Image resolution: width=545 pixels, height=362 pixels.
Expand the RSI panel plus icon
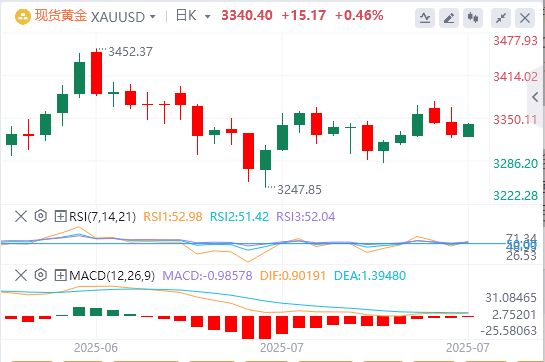tap(60, 216)
